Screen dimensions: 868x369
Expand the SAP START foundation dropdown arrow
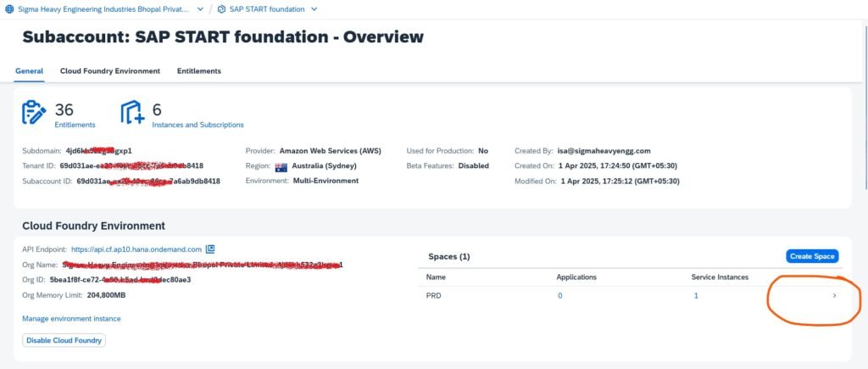pos(314,9)
